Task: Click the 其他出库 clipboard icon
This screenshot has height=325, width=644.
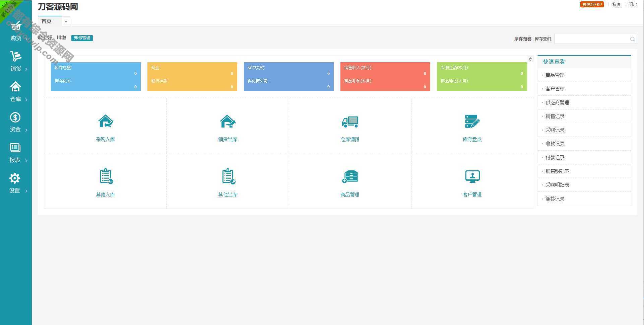Action: coord(229,176)
